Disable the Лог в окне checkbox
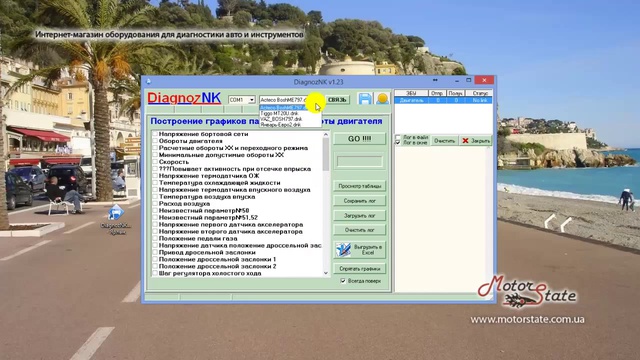Screen dimensions: 640x360 [x=398, y=143]
